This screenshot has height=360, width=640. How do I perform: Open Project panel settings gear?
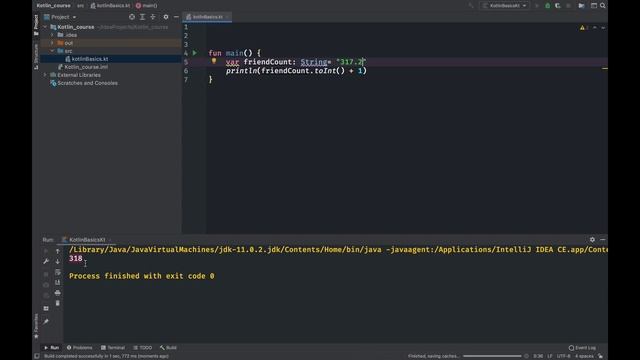(x=166, y=17)
